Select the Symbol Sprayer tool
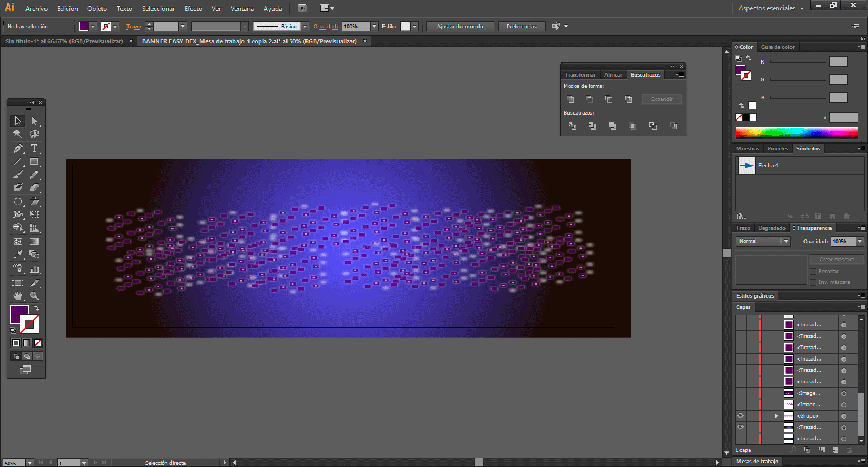The width and height of the screenshot is (868, 467). click(x=18, y=269)
